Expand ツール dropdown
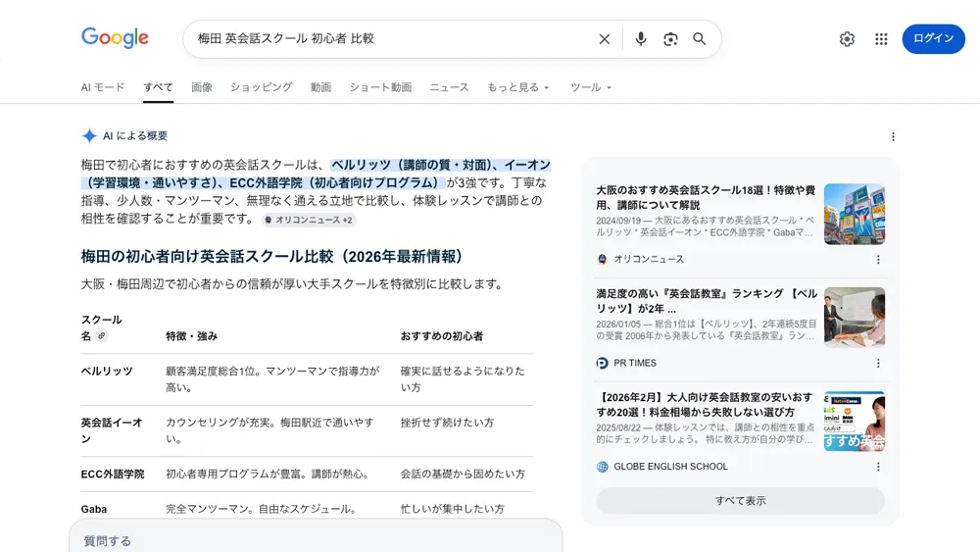This screenshot has width=980, height=552. pyautogui.click(x=591, y=87)
